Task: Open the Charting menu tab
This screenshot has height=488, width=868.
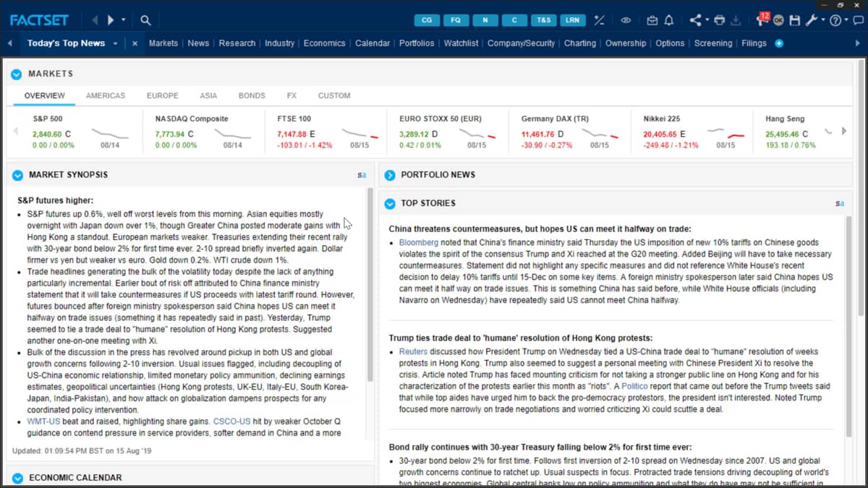Action: tap(580, 43)
